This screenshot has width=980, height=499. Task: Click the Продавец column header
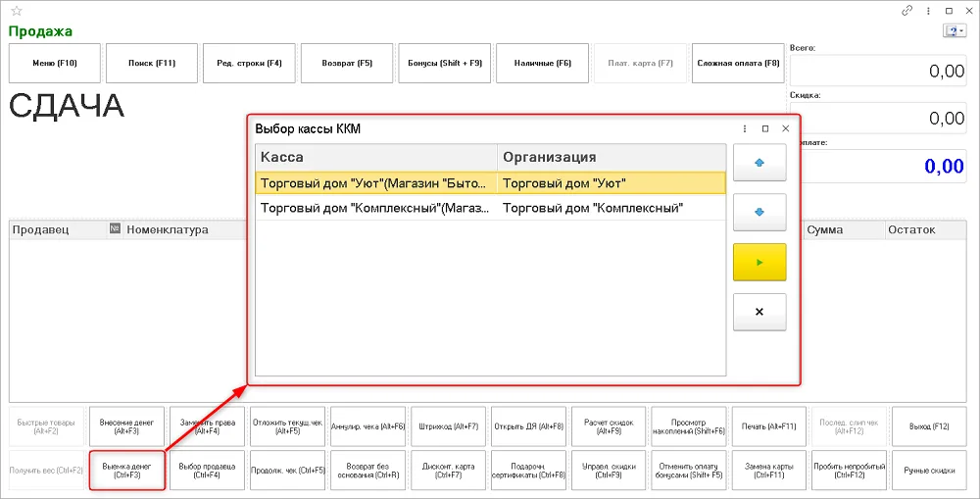pos(58,229)
